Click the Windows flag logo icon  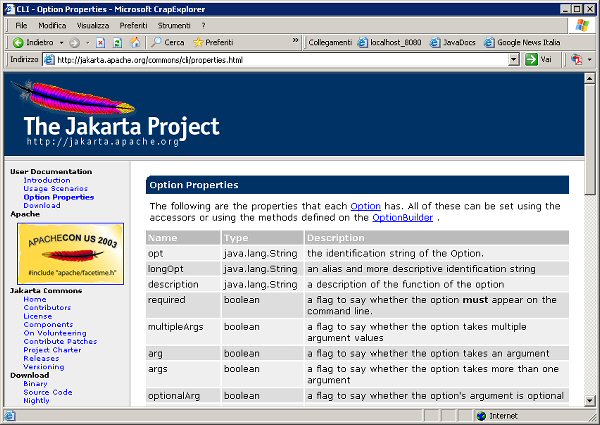tap(582, 26)
